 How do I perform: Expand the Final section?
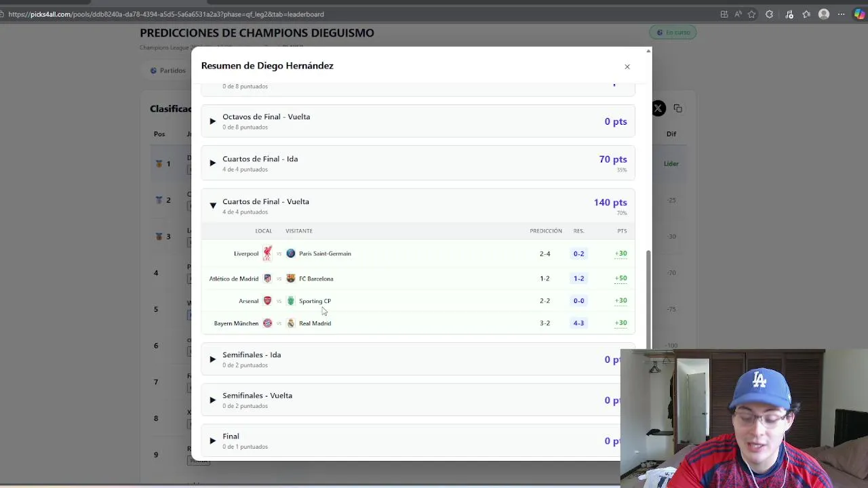[418, 441]
